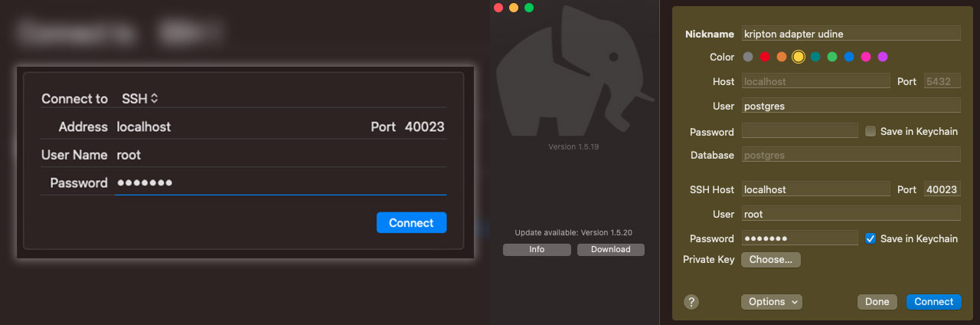Click the yellow minimize window button
The height and width of the screenshot is (325, 980).
[x=514, y=8]
